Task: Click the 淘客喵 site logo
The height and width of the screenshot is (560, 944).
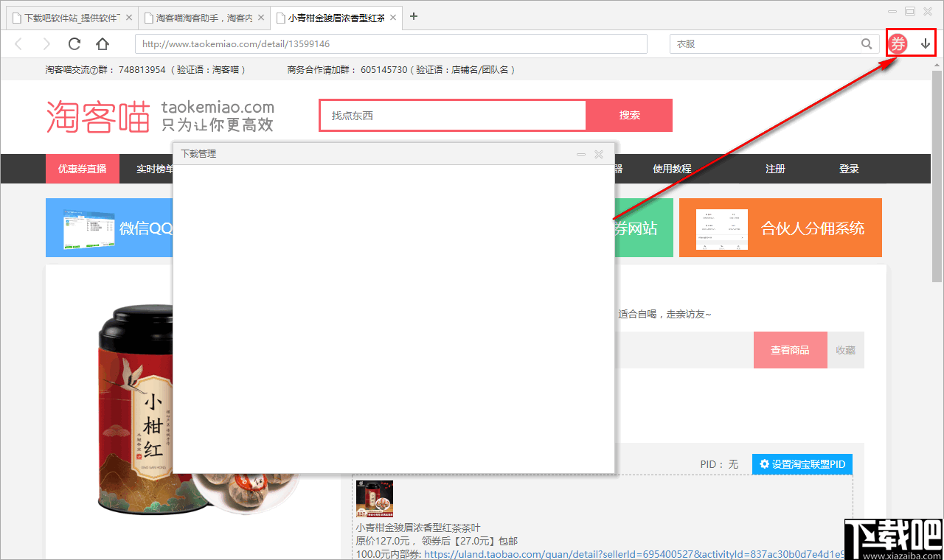Action: [x=99, y=116]
